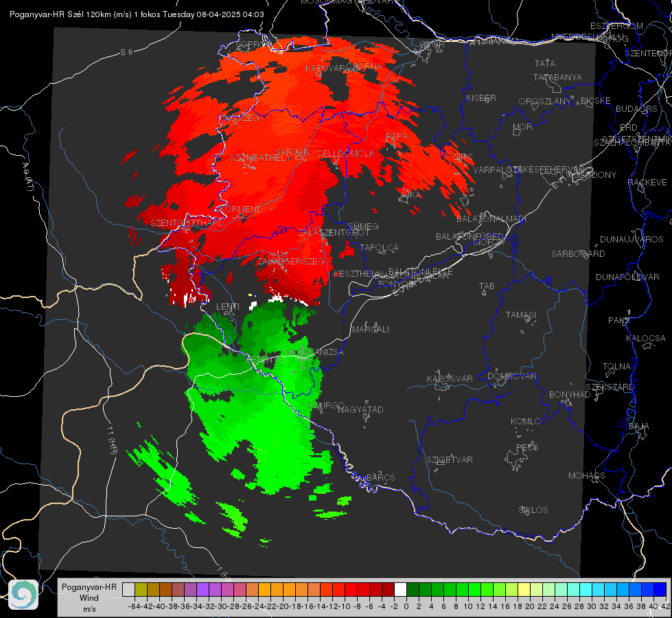Click the KALOCSA town label
Viewport: 672px width, 618px height.
pyautogui.click(x=646, y=339)
